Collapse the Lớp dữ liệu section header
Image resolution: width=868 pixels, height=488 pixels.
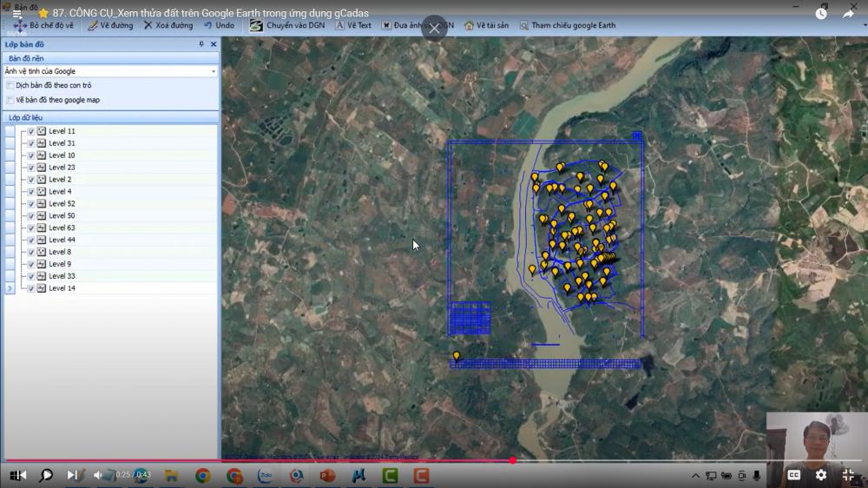pyautogui.click(x=111, y=117)
